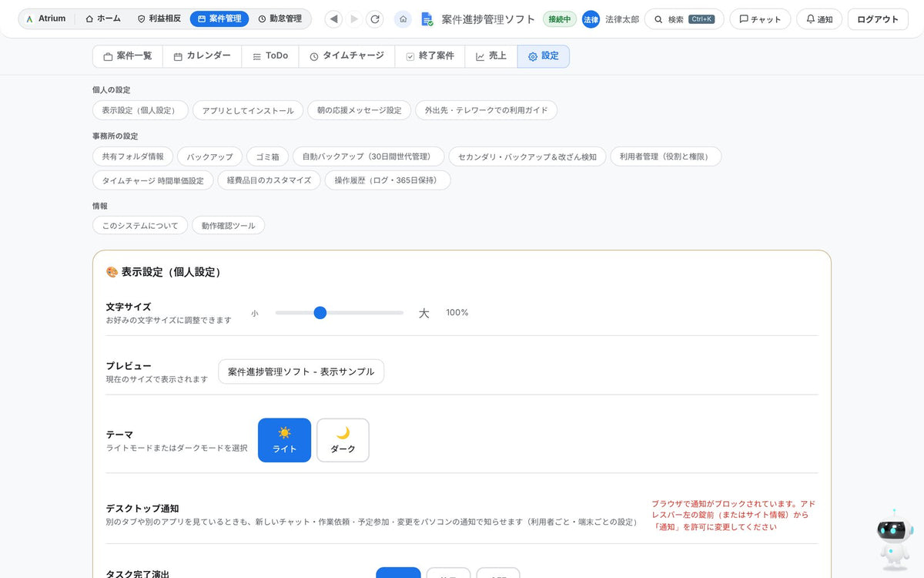Viewport: 924px width, 578px height.
Task: Go back with the left arrow button
Action: pyautogui.click(x=333, y=19)
